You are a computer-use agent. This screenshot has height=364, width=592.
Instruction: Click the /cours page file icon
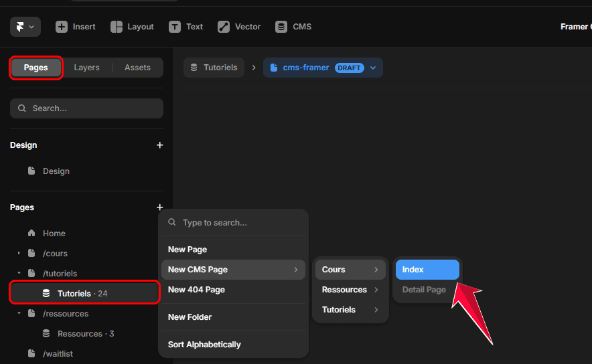(x=31, y=253)
